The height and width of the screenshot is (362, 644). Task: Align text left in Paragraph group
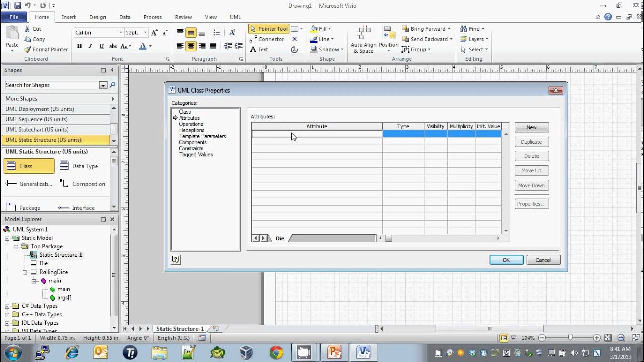coord(180,46)
